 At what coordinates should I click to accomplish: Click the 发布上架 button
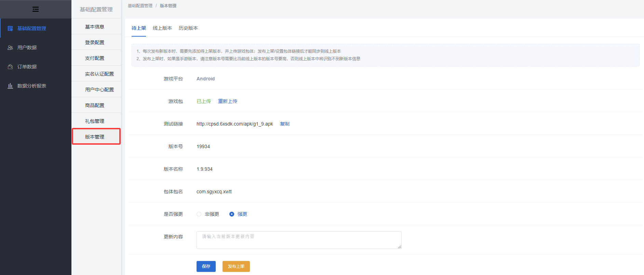click(x=236, y=266)
